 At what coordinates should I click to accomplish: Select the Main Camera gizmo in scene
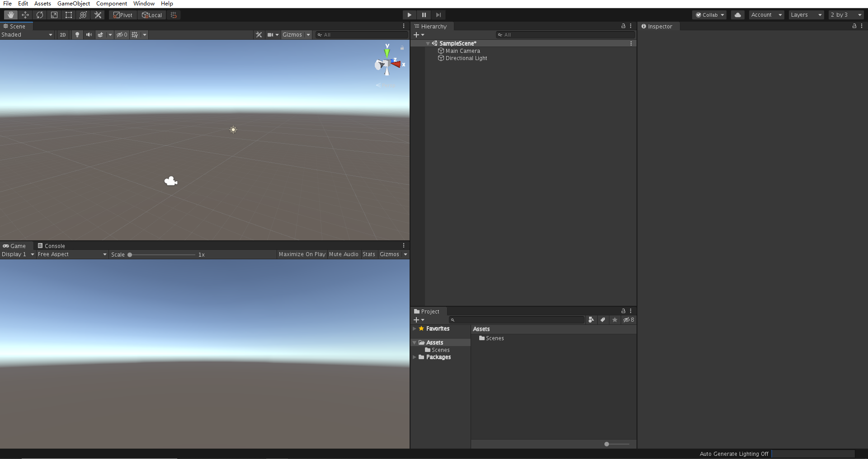click(171, 181)
